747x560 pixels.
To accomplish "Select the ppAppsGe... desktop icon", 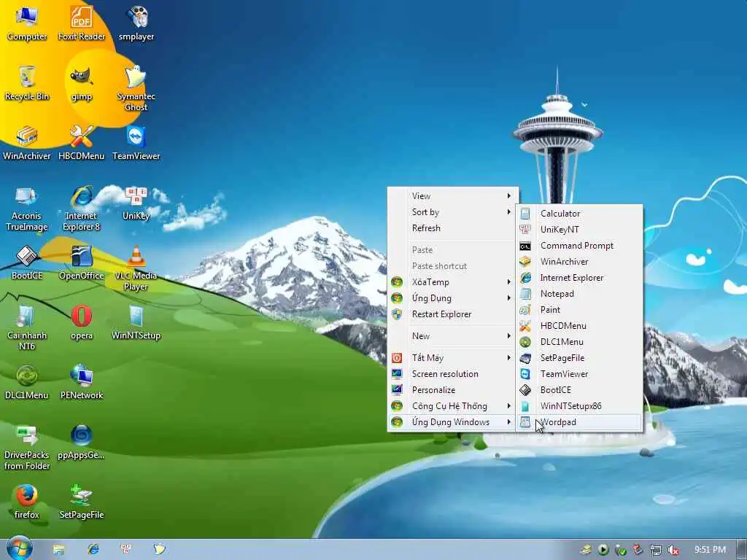I will 82,443.
